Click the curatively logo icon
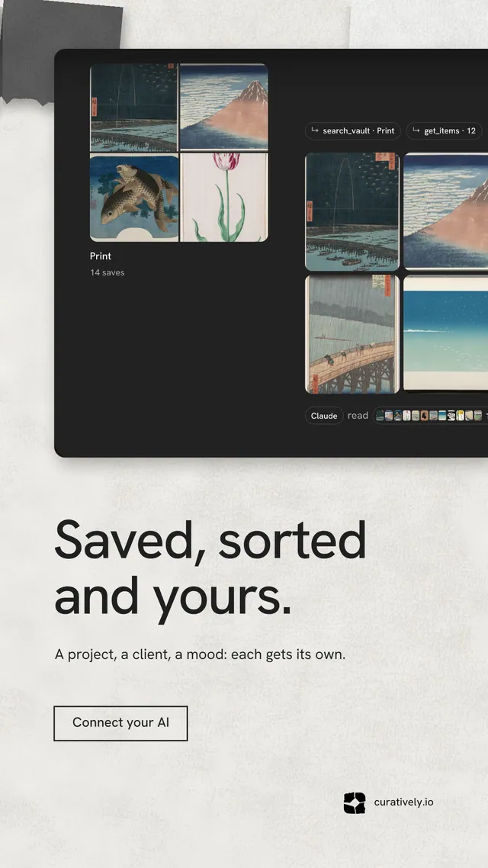Screen dimensions: 488x868 point(355,802)
